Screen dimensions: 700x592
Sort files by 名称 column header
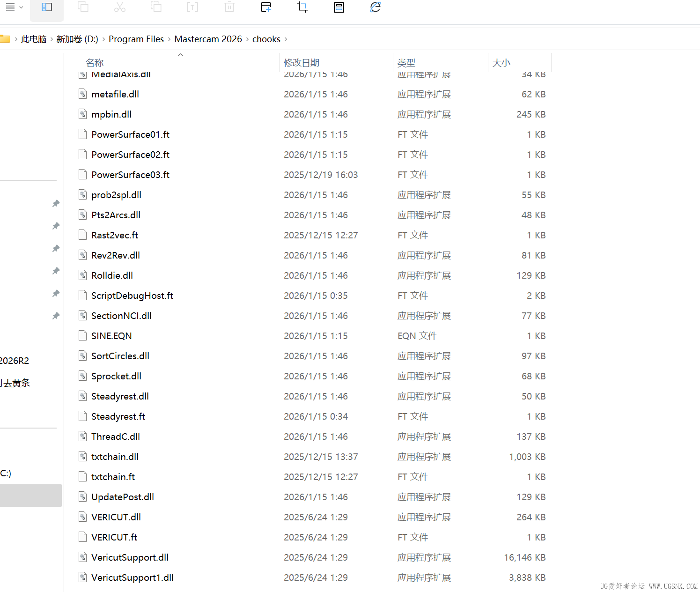click(x=95, y=63)
